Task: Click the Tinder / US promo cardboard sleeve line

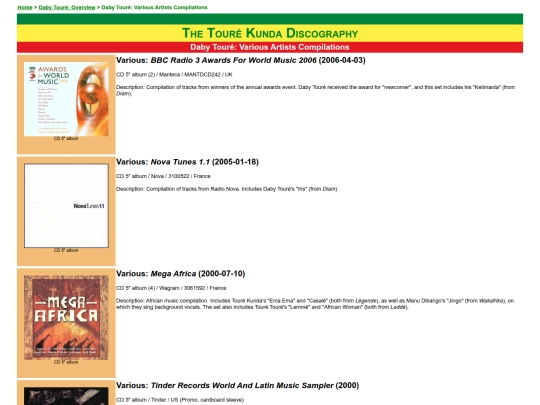Action: click(x=180, y=400)
